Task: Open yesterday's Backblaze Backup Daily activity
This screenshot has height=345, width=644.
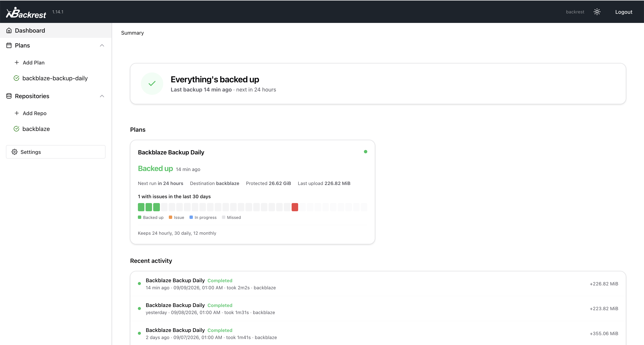Action: pyautogui.click(x=378, y=308)
